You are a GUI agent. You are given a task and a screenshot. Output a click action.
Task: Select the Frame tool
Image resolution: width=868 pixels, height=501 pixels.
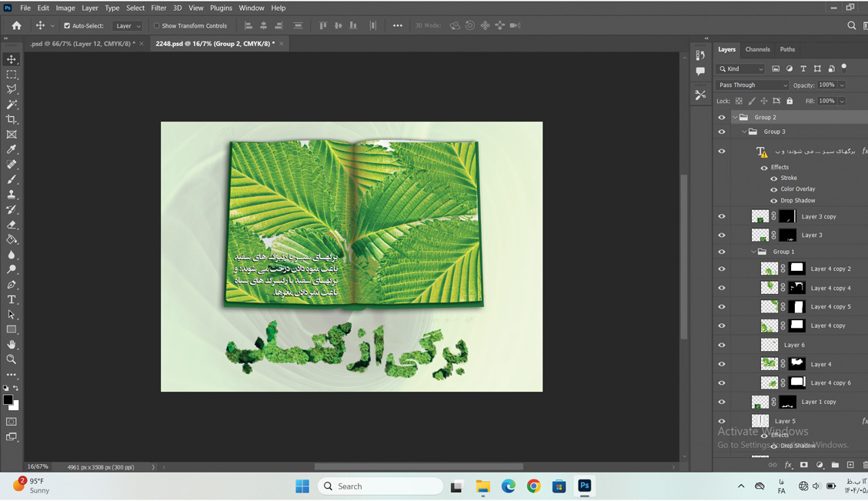pyautogui.click(x=11, y=135)
